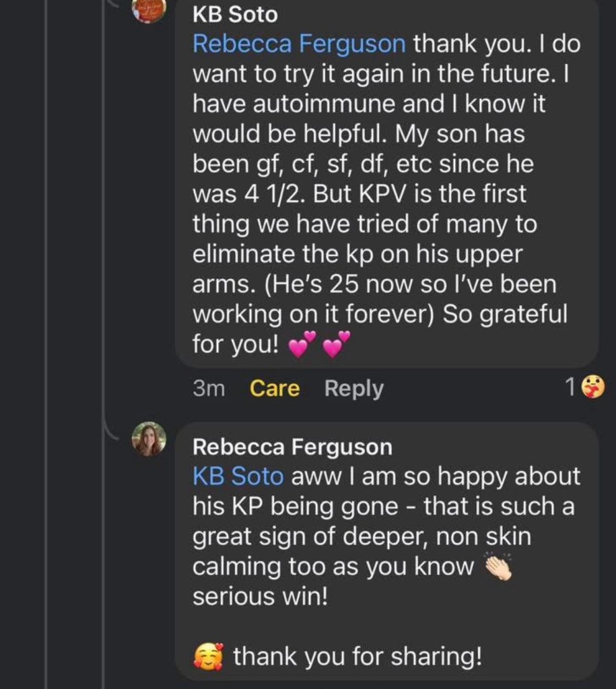Screen dimensions: 616x689
Task: Open the care emoji reaction icon
Action: coord(592,387)
